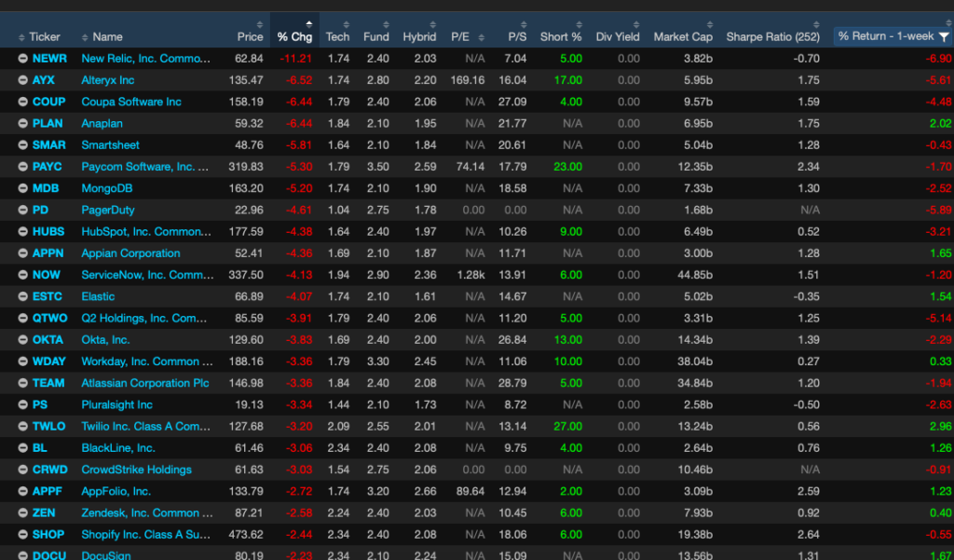Screen dimensions: 954x560
Task: Toggle sort on the % Chg column
Action: tap(294, 37)
